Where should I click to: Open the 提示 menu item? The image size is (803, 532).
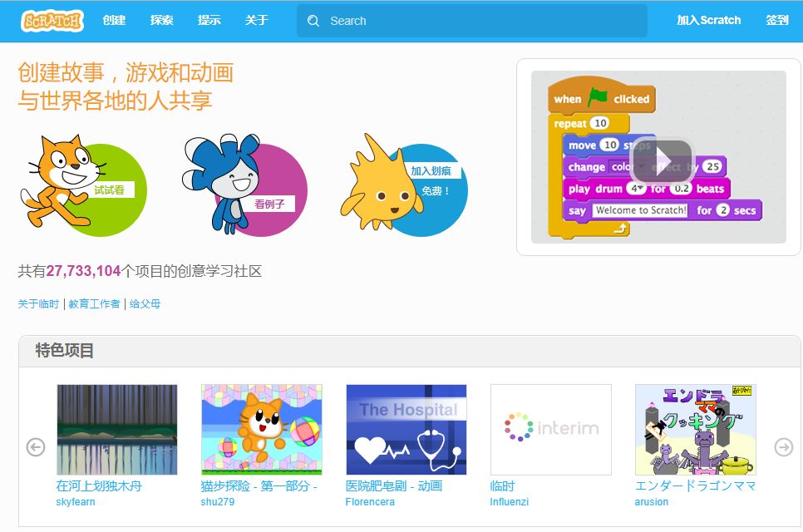pos(209,21)
